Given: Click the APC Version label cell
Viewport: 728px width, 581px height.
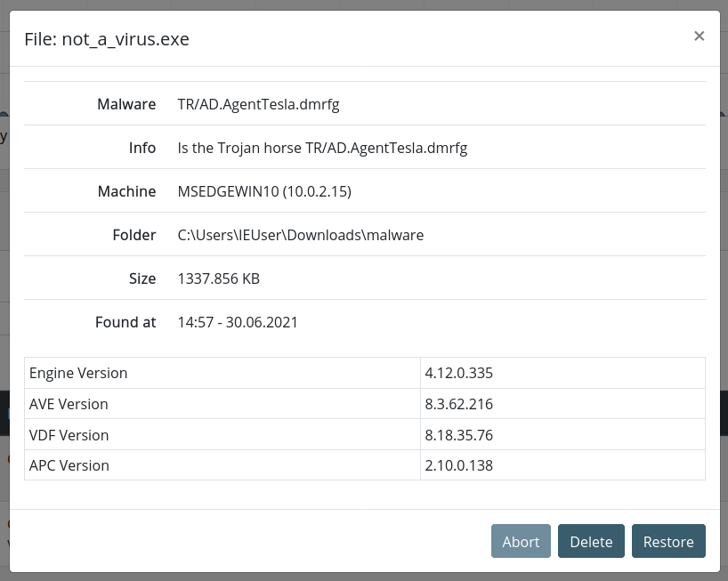Looking at the screenshot, I should click(69, 465).
